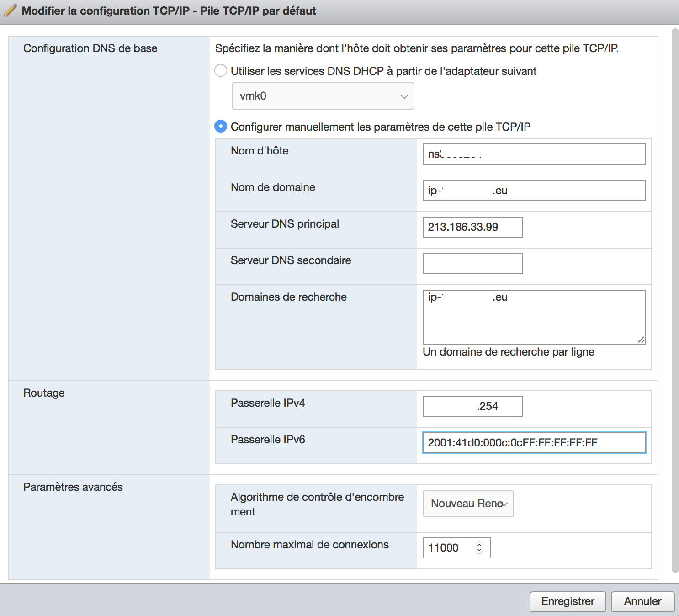Screen dimensions: 679x616
Task: Click inside Domaines de recherche text area
Action: click(534, 320)
